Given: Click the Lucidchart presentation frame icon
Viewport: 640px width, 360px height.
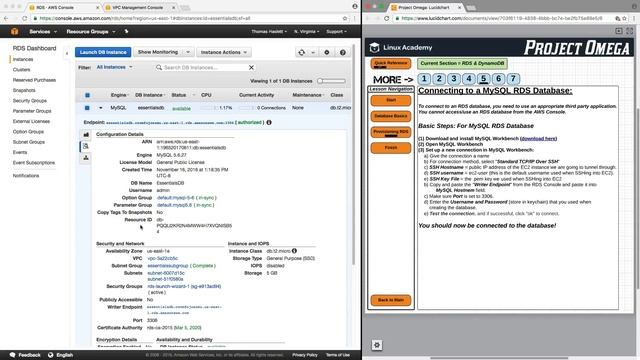Looking at the screenshot, I should coord(619,31).
